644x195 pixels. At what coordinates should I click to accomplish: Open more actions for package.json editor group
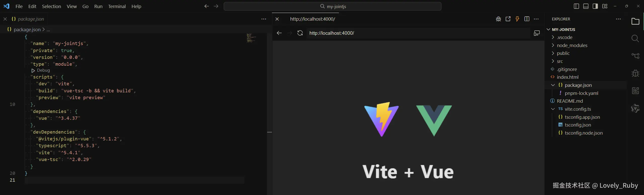click(264, 19)
